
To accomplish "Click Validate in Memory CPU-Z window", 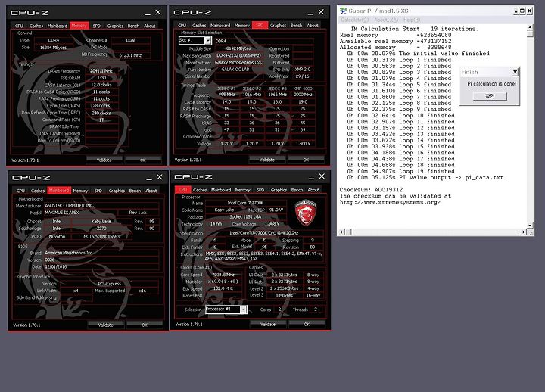I will pyautogui.click(x=104, y=160).
